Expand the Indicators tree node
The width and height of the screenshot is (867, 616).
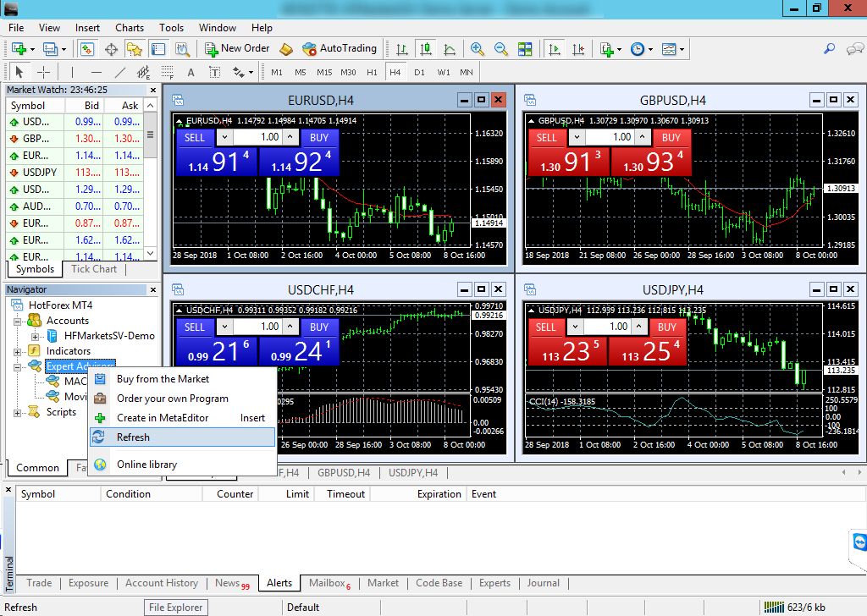(x=16, y=351)
